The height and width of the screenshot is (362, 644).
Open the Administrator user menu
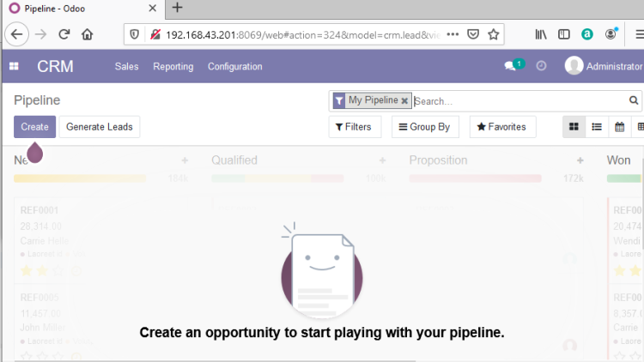click(604, 66)
